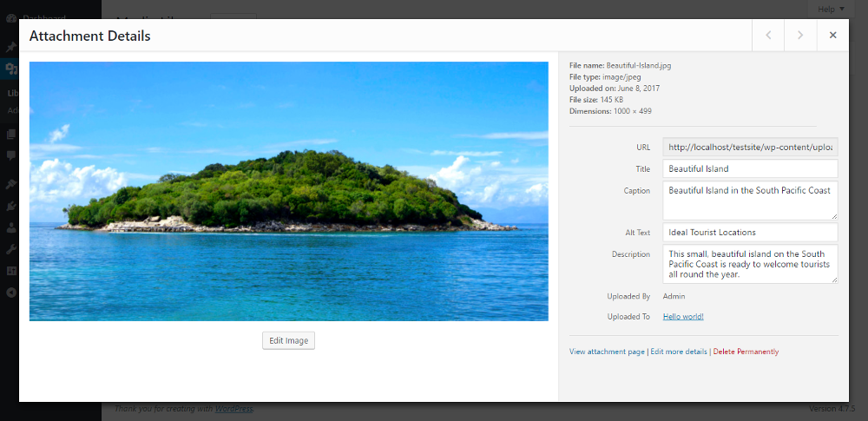Open the Hello world! post link
The height and width of the screenshot is (421, 868).
point(683,317)
